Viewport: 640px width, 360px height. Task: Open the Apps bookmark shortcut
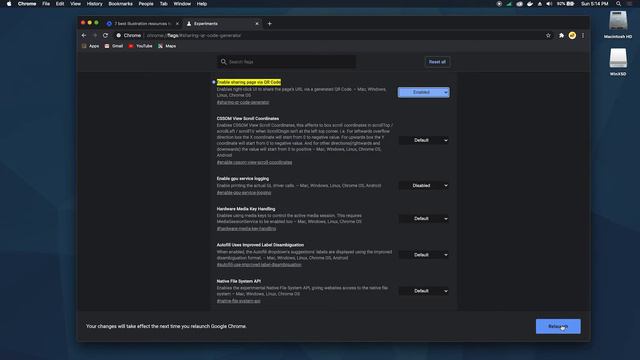pyautogui.click(x=91, y=46)
